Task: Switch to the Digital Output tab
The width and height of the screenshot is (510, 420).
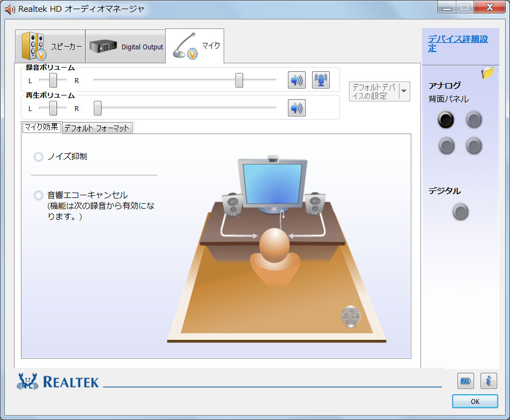Action: click(125, 46)
